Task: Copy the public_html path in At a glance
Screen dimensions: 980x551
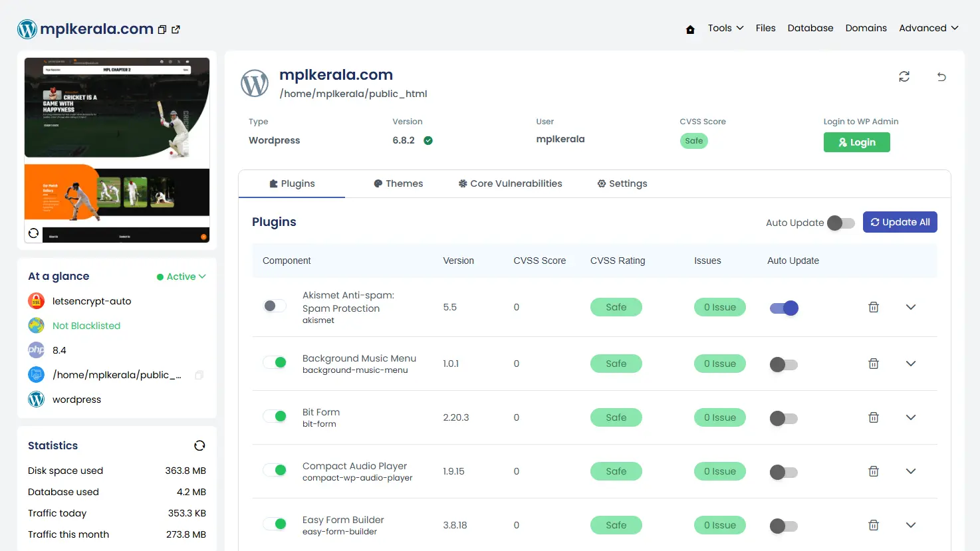Action: click(199, 375)
